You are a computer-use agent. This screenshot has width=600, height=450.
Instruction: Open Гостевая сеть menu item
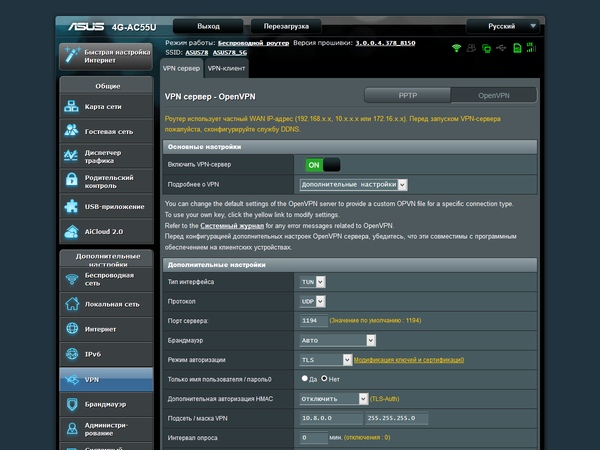(x=106, y=131)
